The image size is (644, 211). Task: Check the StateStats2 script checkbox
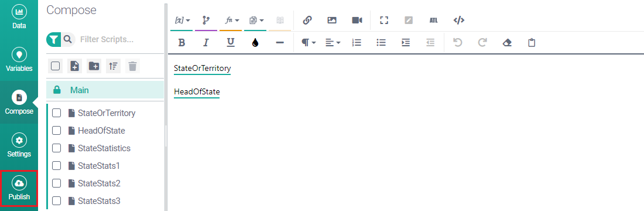point(57,183)
